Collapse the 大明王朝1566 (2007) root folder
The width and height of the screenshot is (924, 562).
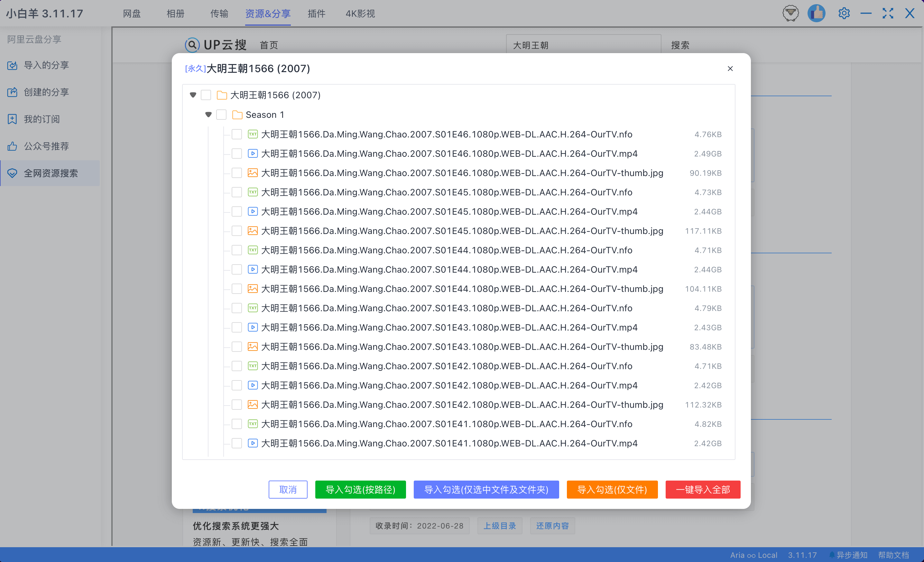(193, 95)
